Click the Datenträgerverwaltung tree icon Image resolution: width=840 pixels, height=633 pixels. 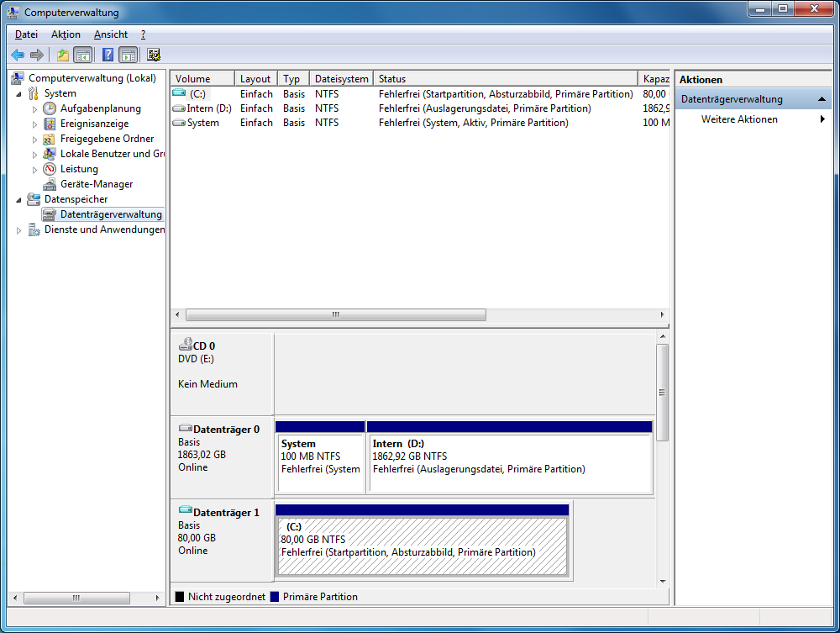(50, 214)
